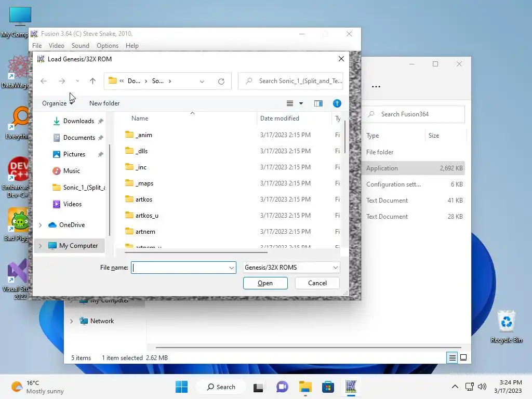The width and height of the screenshot is (532, 399).
Task: Open the Windows Start menu
Action: tap(181, 387)
